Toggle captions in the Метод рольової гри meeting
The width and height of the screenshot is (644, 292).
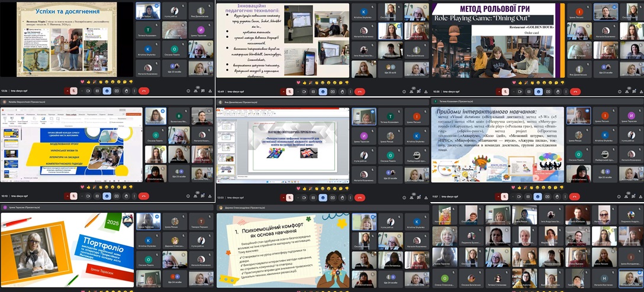click(527, 92)
